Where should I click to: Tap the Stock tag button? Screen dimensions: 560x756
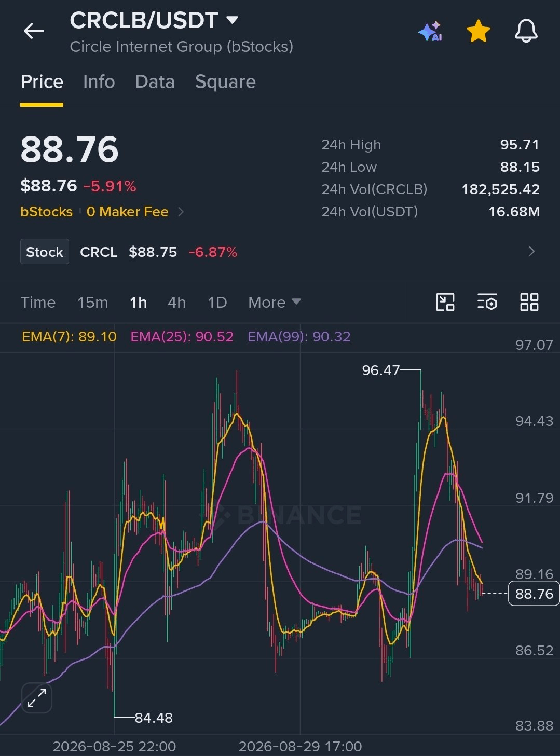pos(45,252)
